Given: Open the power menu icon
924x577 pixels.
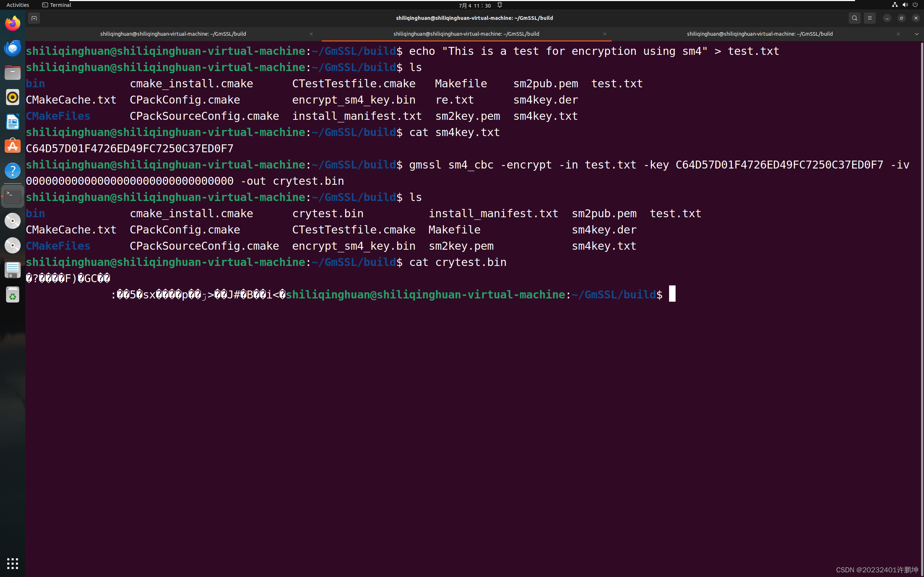Looking at the screenshot, I should 915,5.
